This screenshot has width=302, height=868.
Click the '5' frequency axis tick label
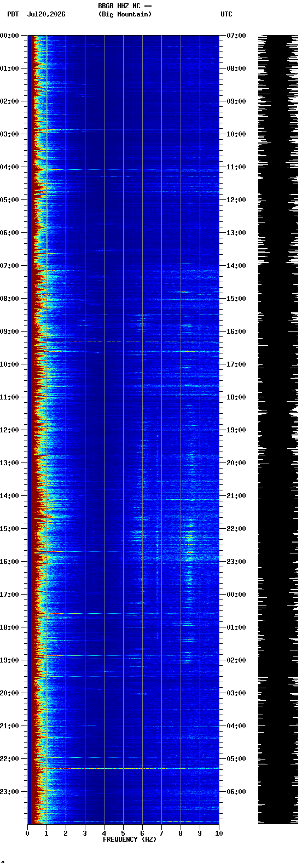click(x=123, y=833)
